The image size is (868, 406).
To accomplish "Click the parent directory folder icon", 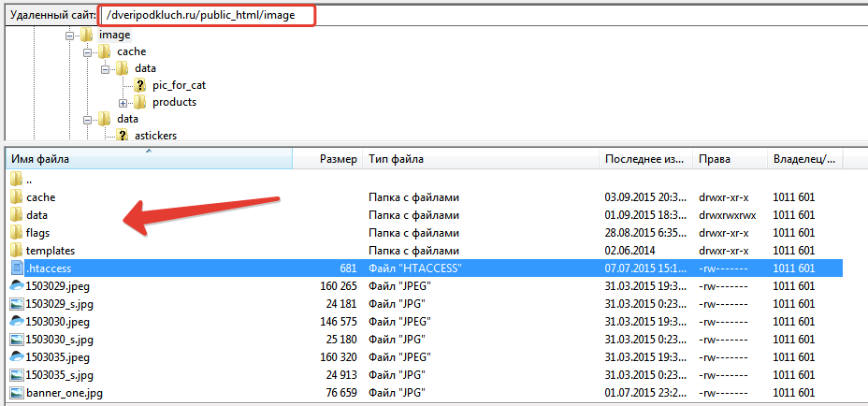I will pyautogui.click(x=17, y=179).
